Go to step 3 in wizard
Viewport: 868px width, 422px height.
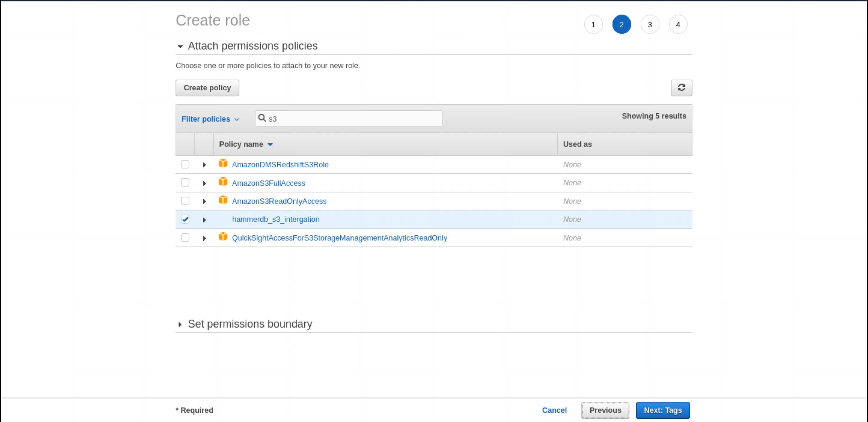(649, 24)
